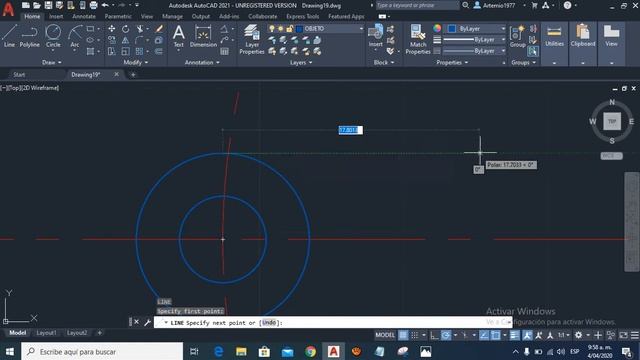Viewport: 640px width, 360px height.
Task: Toggle lineweight display in status bar
Action: [515, 335]
